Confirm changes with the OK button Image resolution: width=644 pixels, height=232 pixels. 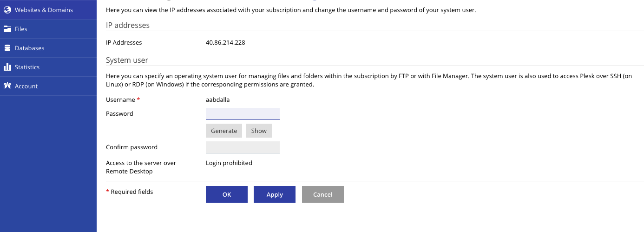pos(227,194)
